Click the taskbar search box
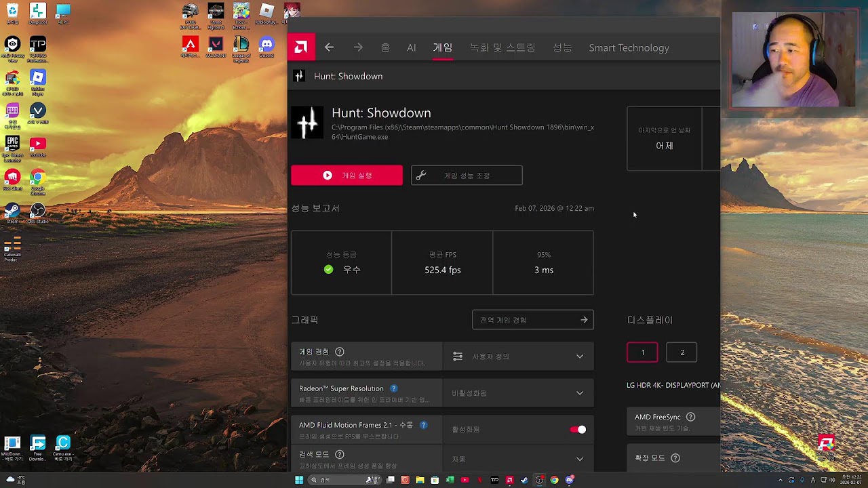Viewport: 868px width, 488px height. (344, 480)
